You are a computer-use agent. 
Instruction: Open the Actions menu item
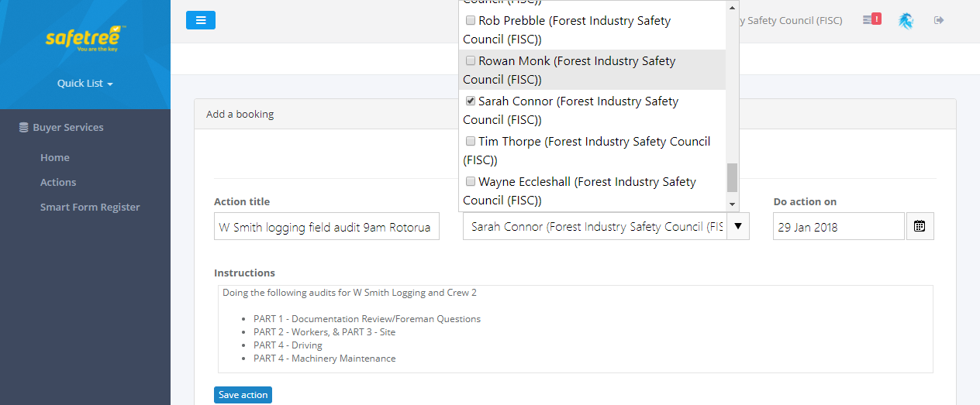click(58, 183)
